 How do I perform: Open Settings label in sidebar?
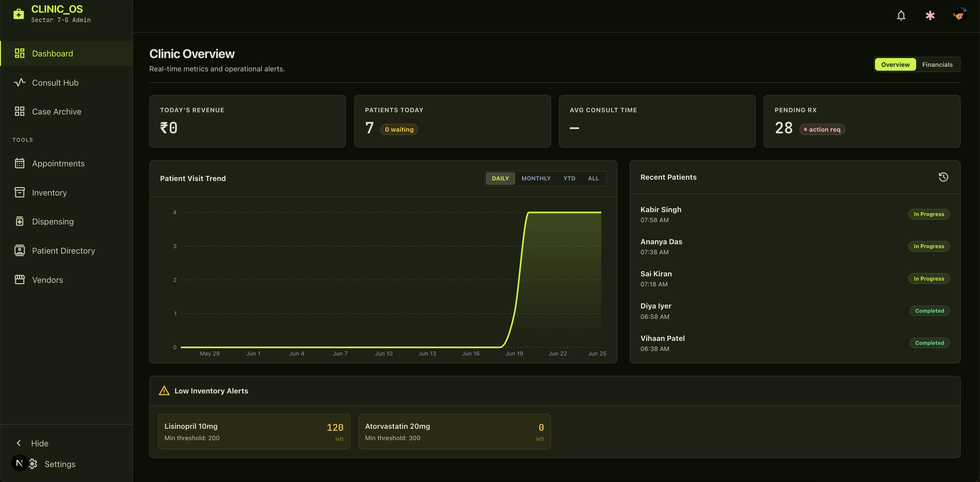60,464
